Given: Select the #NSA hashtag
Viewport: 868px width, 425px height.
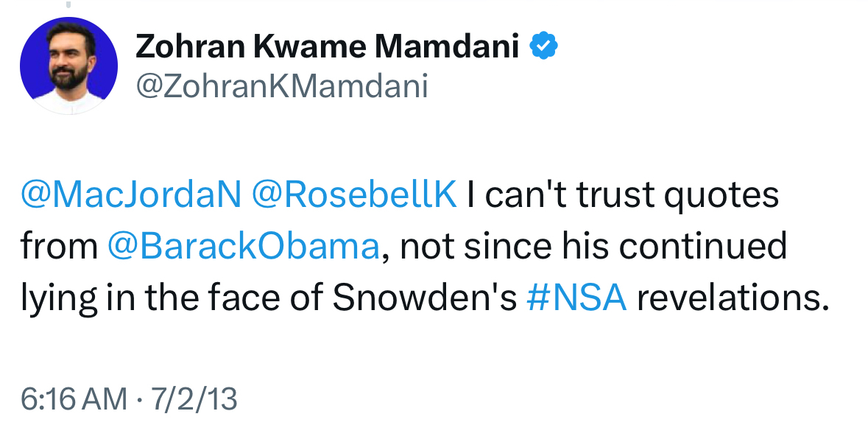Looking at the screenshot, I should point(577,300).
